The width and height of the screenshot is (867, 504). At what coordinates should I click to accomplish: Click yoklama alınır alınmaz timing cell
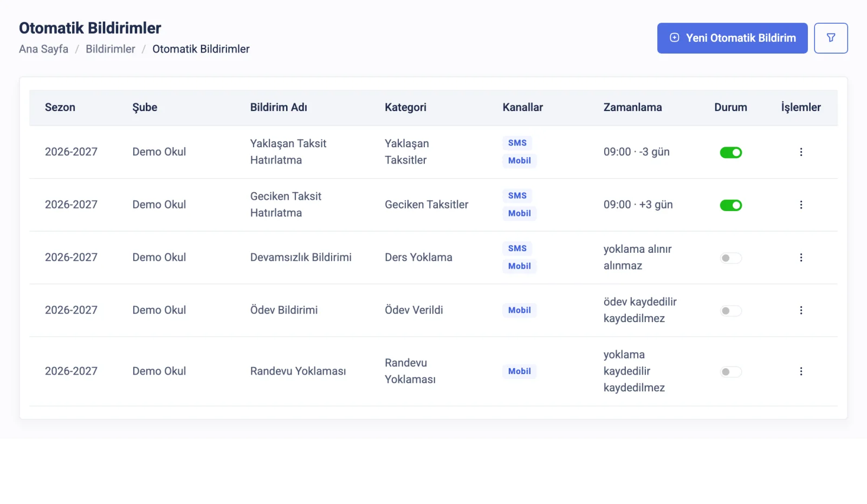pyautogui.click(x=638, y=257)
